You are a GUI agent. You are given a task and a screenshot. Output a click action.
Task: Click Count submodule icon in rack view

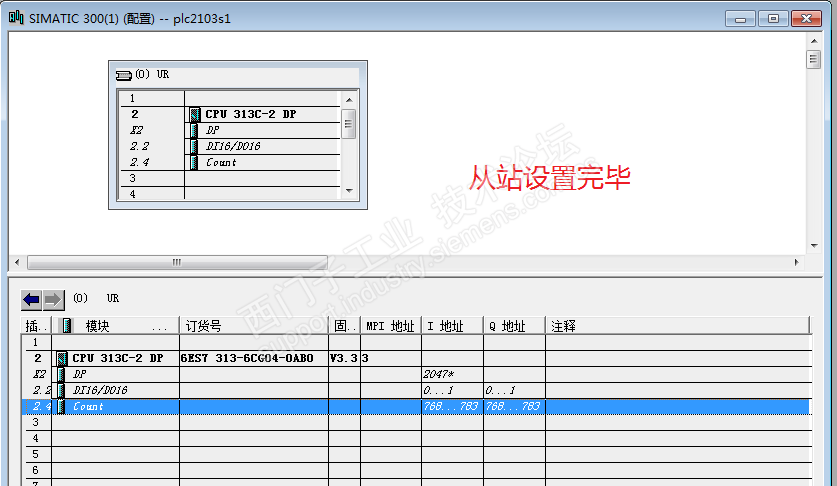click(x=194, y=162)
